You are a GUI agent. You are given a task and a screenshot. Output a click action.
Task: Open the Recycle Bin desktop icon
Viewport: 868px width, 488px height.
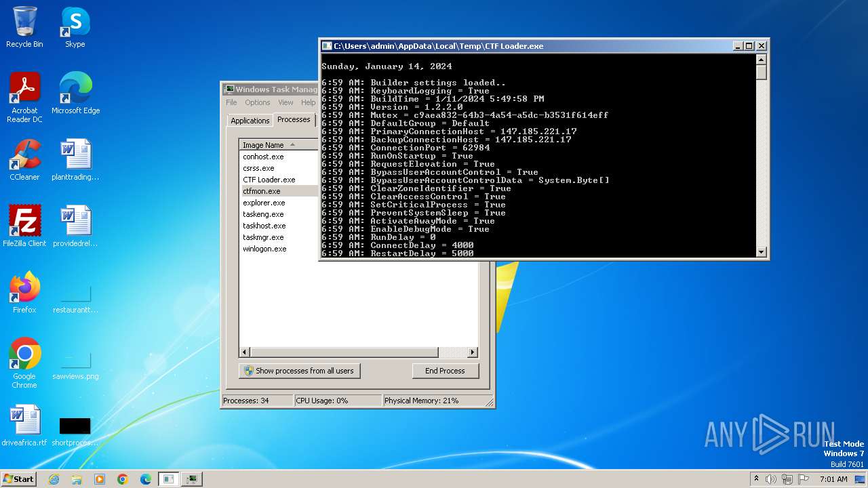24,27
